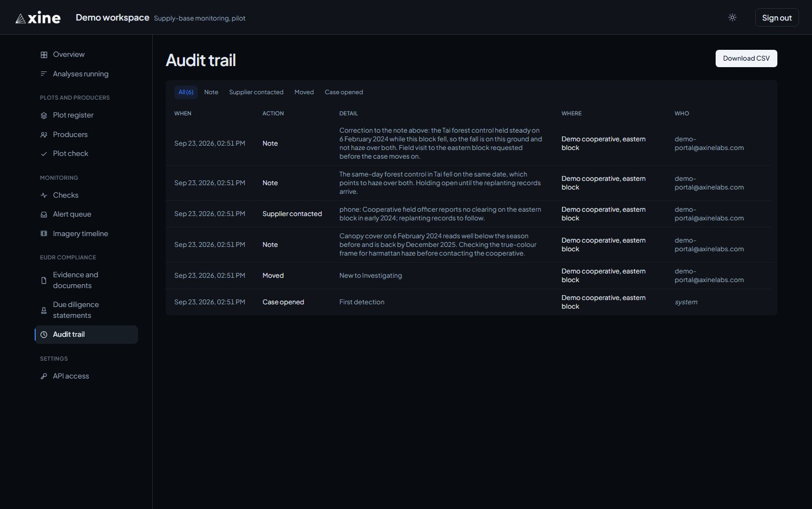The image size is (812, 509).
Task: Open the Overview page
Action: click(x=86, y=55)
